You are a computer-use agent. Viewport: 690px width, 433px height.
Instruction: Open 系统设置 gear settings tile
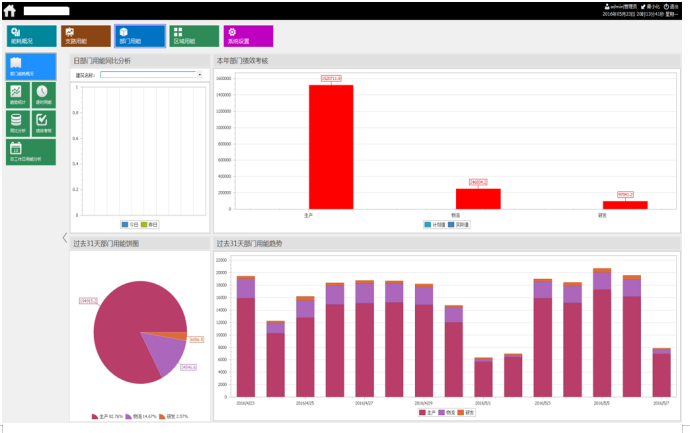pos(248,37)
